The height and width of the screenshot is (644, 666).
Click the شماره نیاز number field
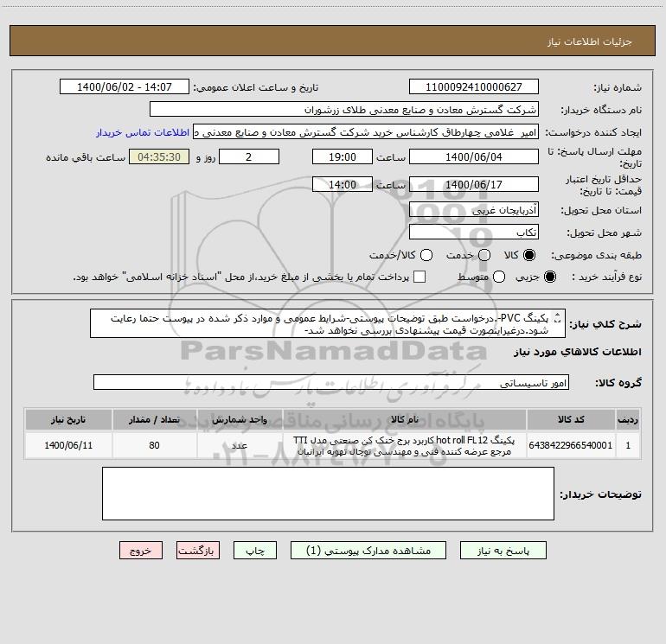tap(474, 87)
